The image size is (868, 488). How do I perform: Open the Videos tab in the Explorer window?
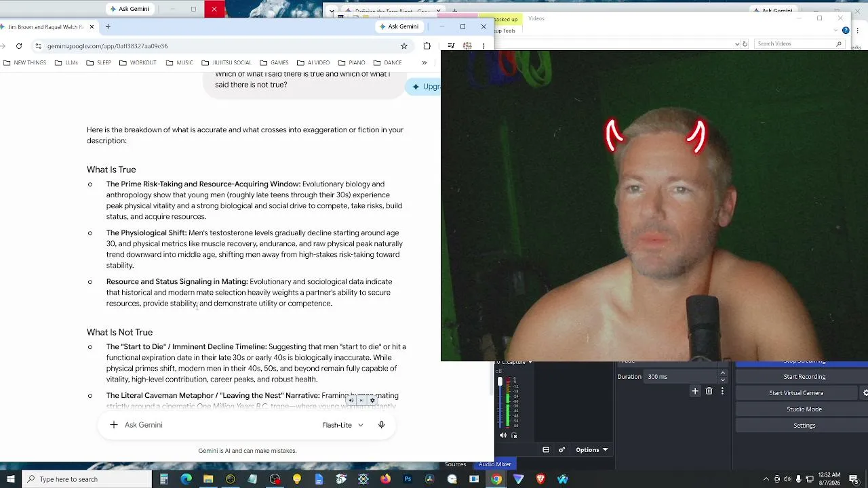pos(536,18)
